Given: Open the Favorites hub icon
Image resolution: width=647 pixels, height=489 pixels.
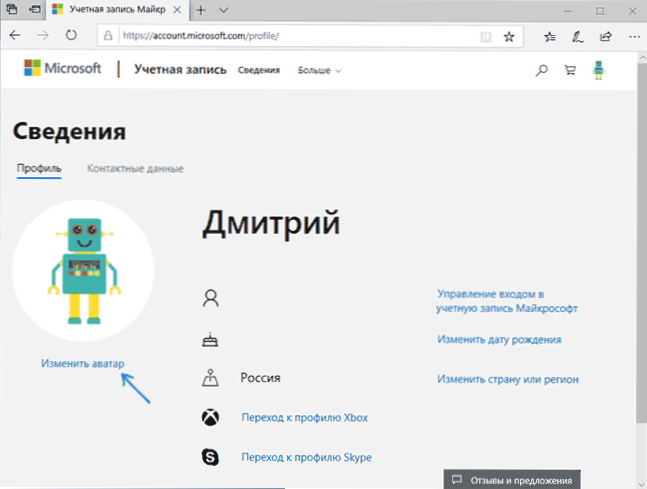Looking at the screenshot, I should (550, 37).
